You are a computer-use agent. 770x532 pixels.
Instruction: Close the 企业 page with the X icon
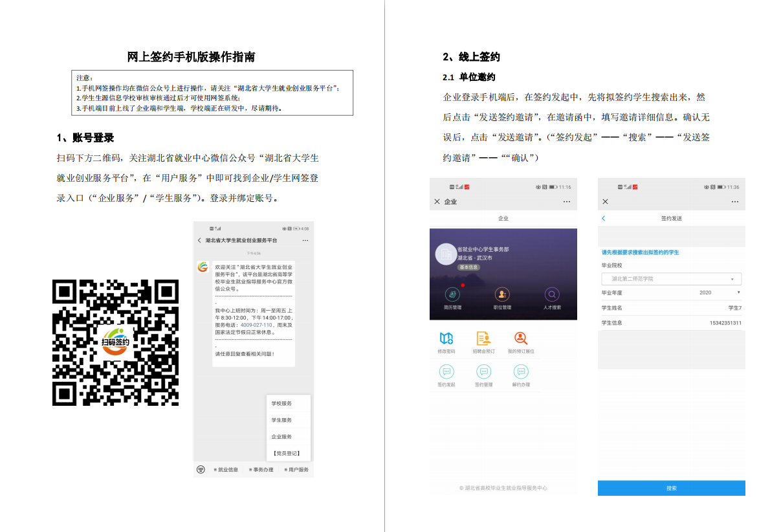437,202
